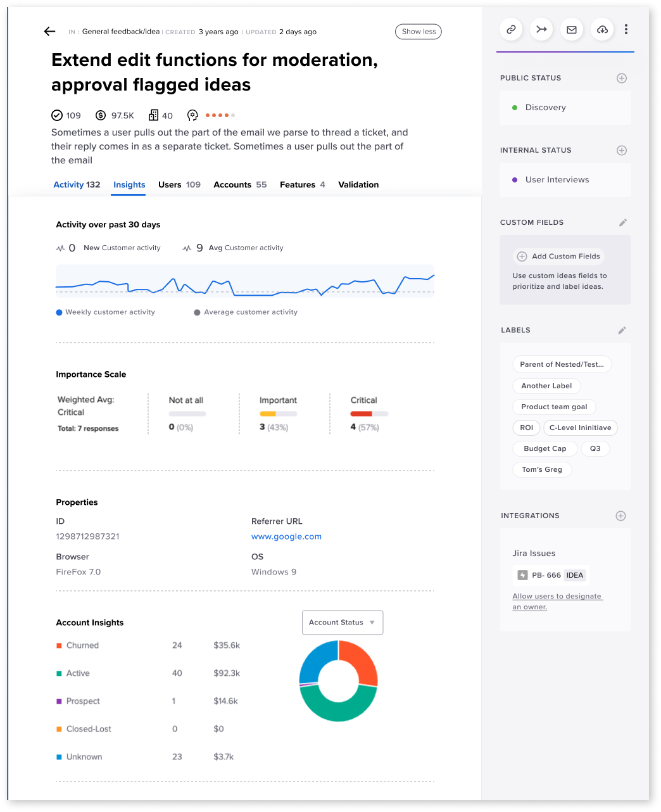
Task: Click the back arrow icon
Action: [x=49, y=32]
